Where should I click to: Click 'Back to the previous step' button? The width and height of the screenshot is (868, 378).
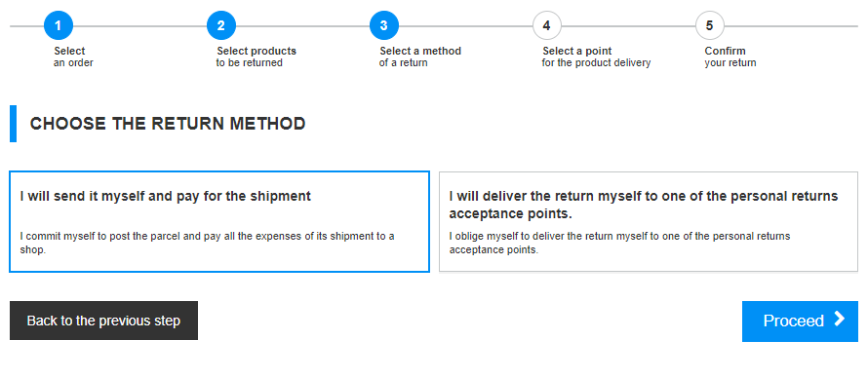103,321
